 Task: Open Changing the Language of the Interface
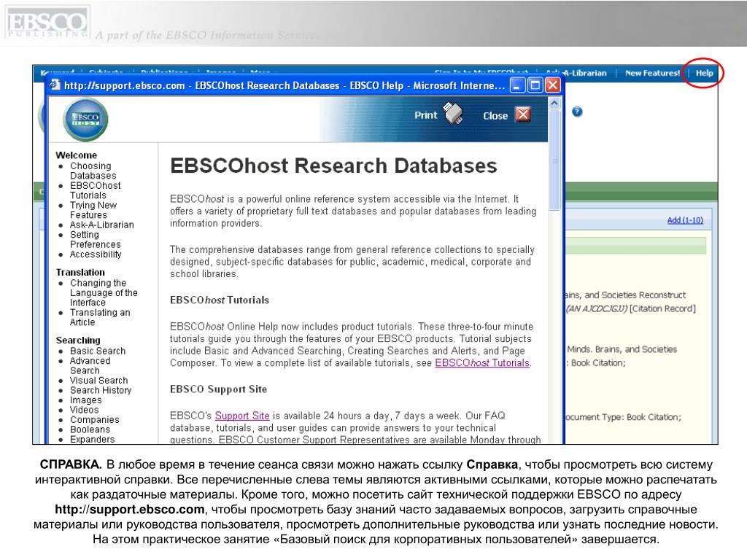click(x=104, y=293)
